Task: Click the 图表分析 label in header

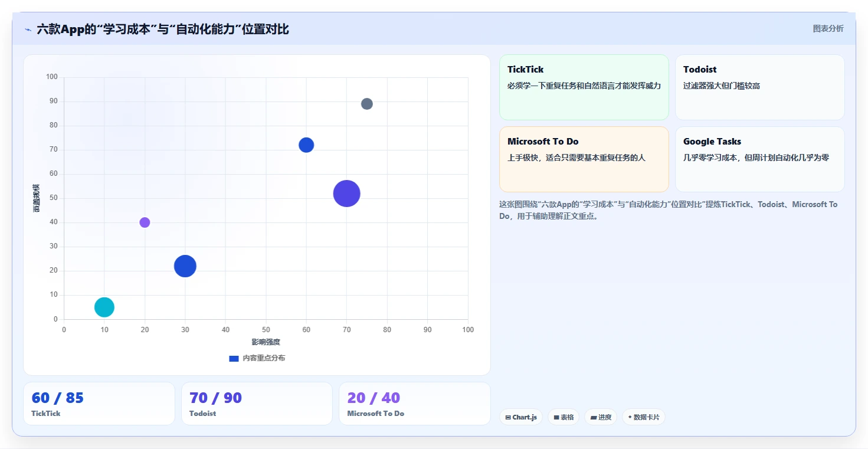Action: point(828,29)
